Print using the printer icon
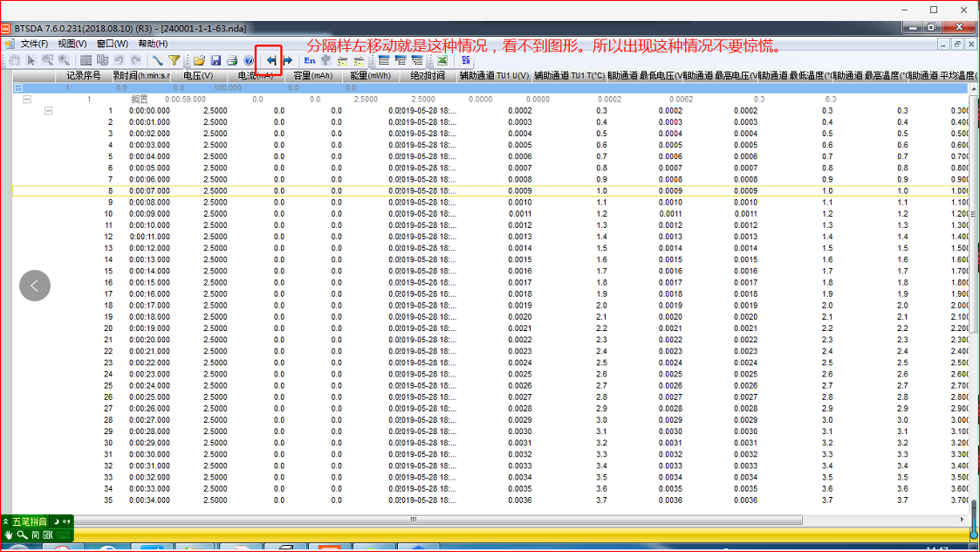Screen dimensions: 980x552 (232, 60)
